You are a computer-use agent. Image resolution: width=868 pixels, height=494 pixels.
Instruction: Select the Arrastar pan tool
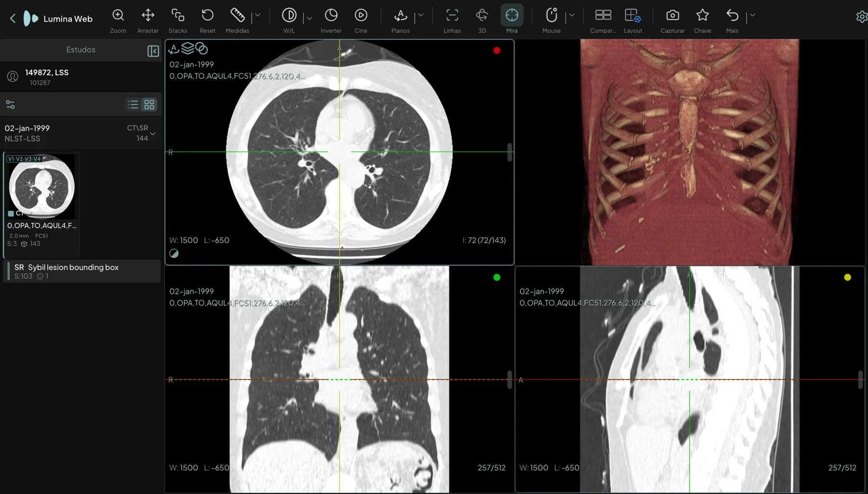[x=148, y=15]
